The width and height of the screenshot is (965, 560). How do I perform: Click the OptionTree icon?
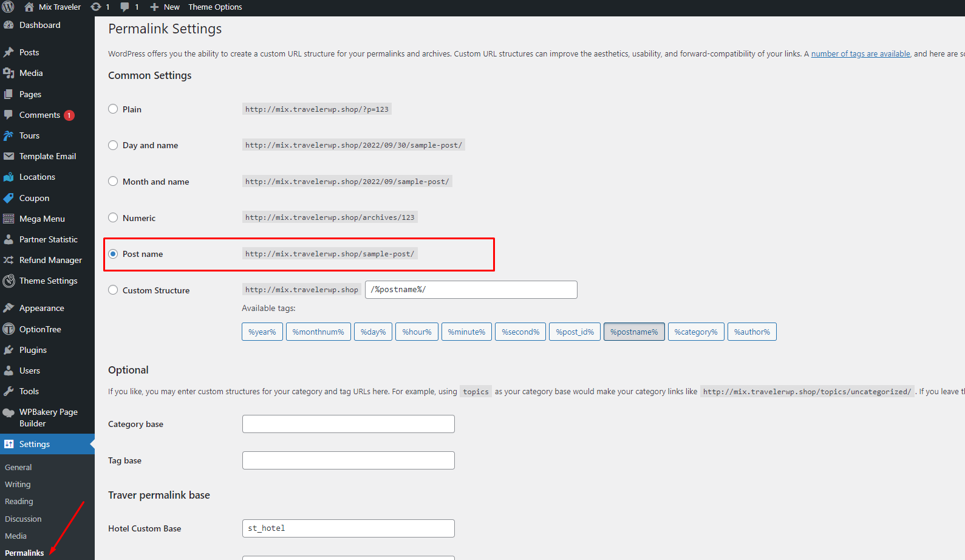pos(9,329)
